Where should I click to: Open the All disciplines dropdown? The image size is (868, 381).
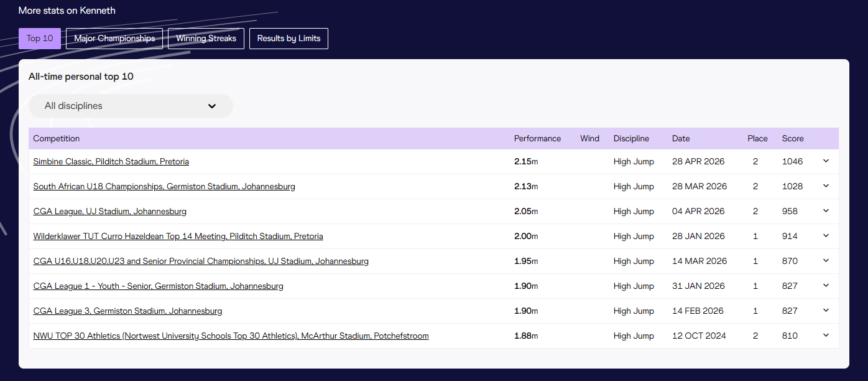tap(131, 106)
